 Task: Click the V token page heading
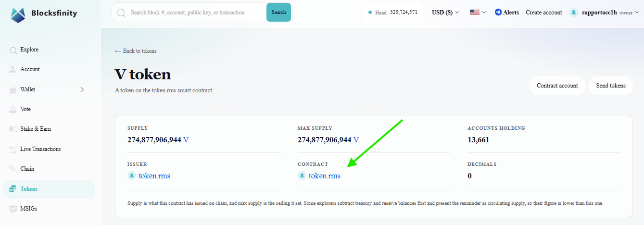(x=143, y=74)
